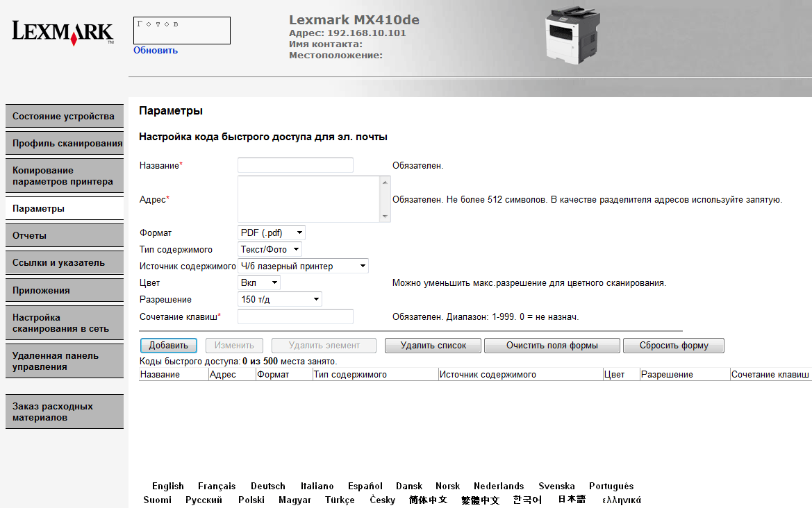Switch language to Italiano

[x=317, y=486]
